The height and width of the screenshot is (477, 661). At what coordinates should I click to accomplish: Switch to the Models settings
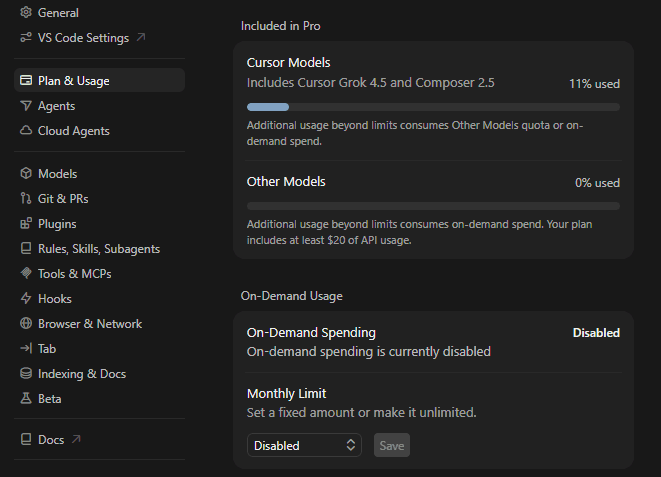coord(99,173)
